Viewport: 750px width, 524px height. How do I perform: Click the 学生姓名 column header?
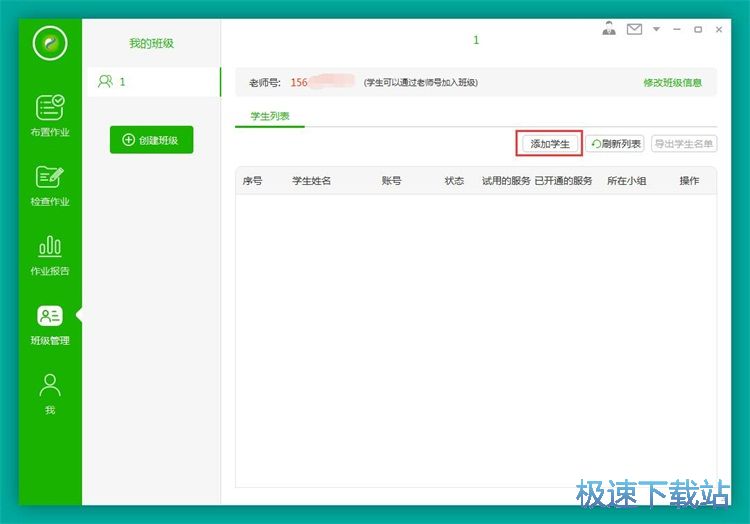click(x=311, y=181)
